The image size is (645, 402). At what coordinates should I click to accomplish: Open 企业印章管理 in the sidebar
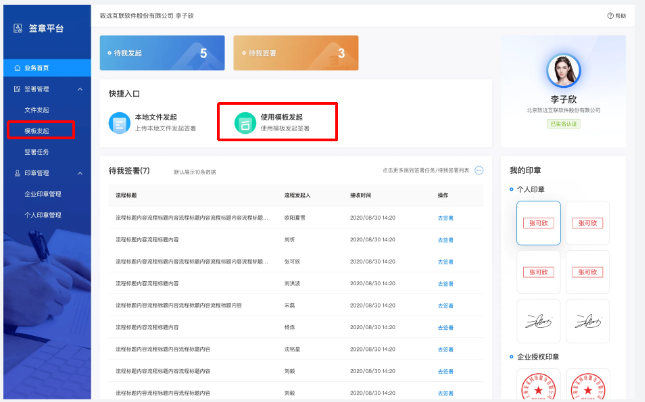[43, 194]
